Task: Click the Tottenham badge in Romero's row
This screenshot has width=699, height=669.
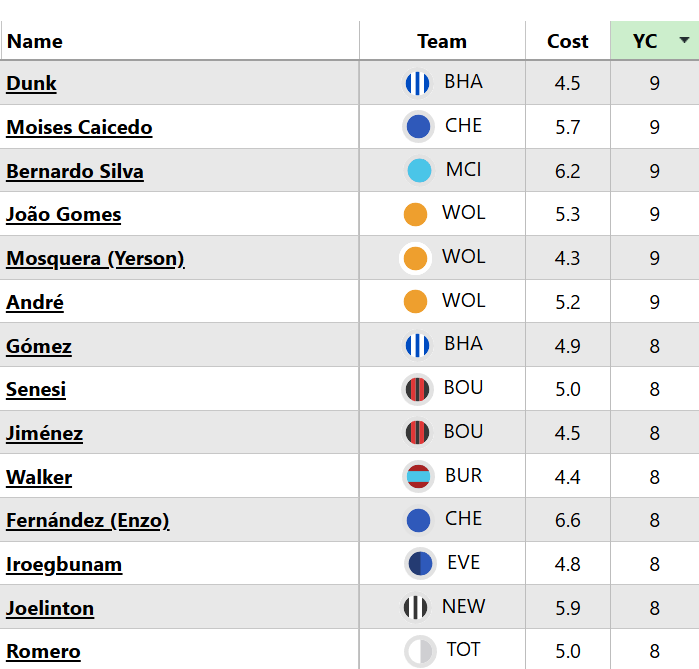Action: pyautogui.click(x=420, y=651)
